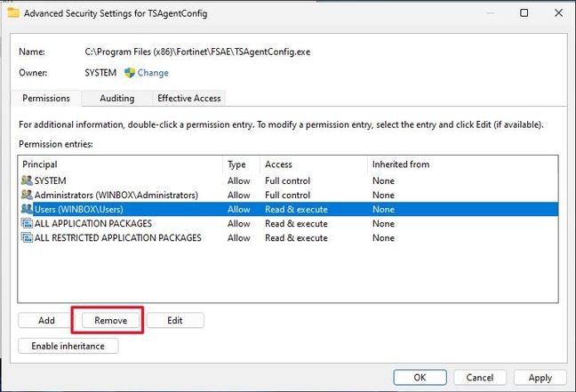Click the Enable inheritance button

coord(68,346)
